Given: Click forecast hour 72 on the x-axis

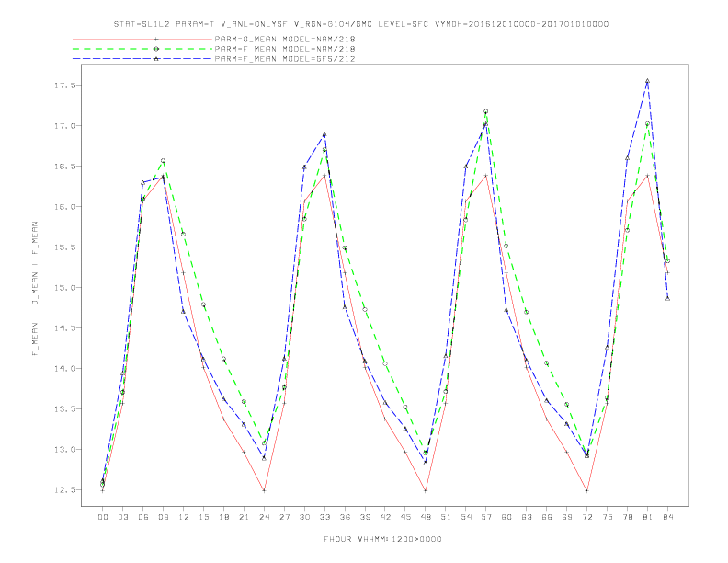Looking at the screenshot, I should click(x=587, y=517).
